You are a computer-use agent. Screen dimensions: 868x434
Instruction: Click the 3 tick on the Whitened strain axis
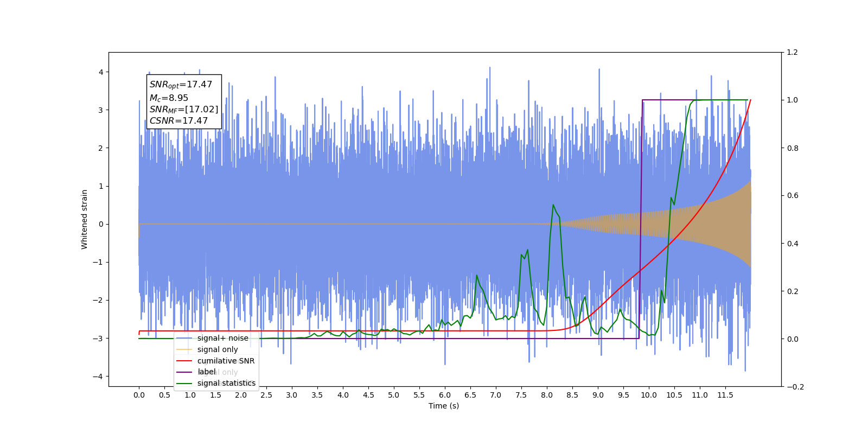tap(101, 110)
